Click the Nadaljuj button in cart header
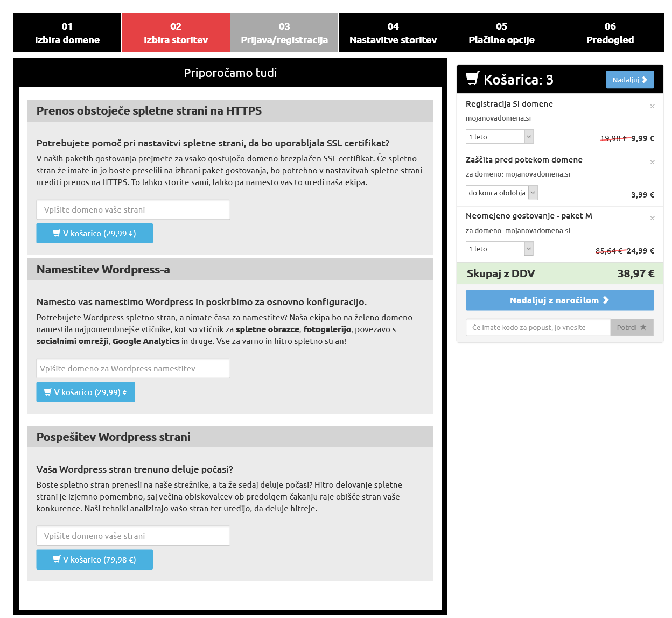This screenshot has width=672, height=618. point(630,80)
